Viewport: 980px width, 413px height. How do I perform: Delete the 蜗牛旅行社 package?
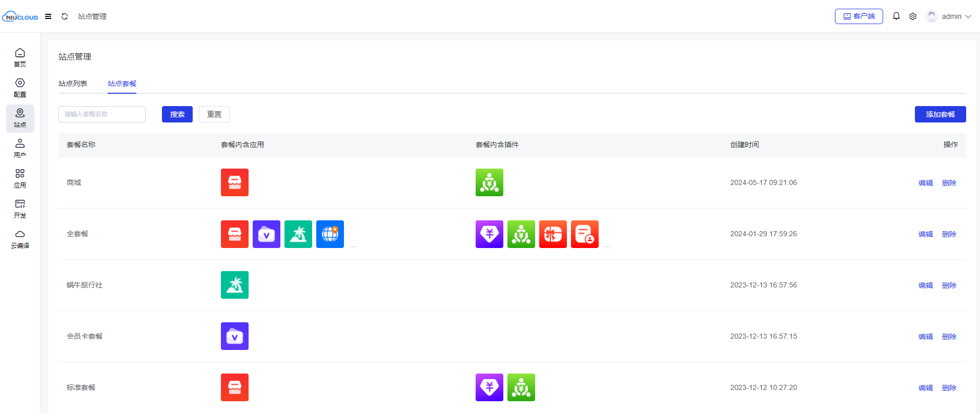point(949,285)
